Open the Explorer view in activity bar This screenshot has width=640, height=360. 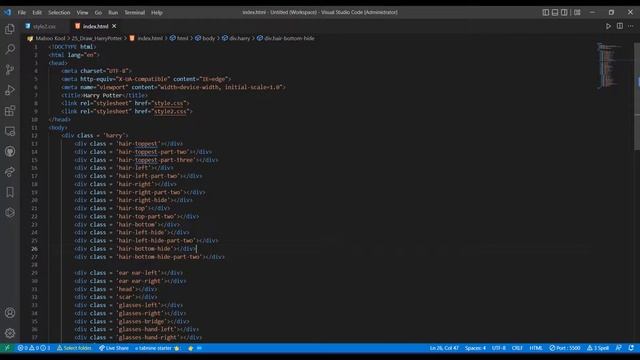(x=10, y=29)
